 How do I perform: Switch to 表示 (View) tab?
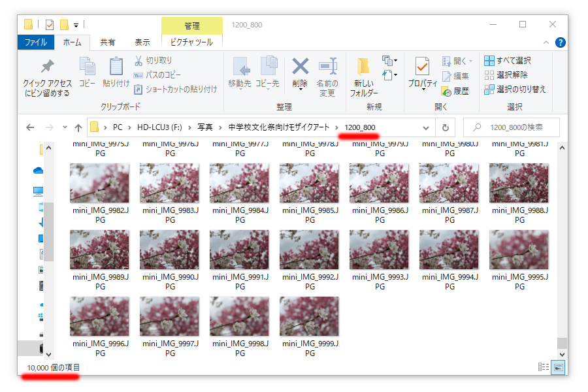(142, 42)
